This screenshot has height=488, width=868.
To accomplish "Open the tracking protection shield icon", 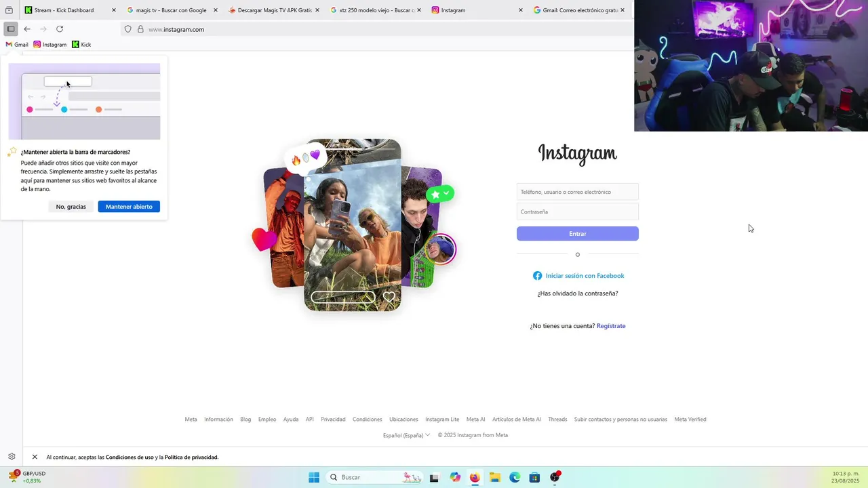I will [127, 29].
